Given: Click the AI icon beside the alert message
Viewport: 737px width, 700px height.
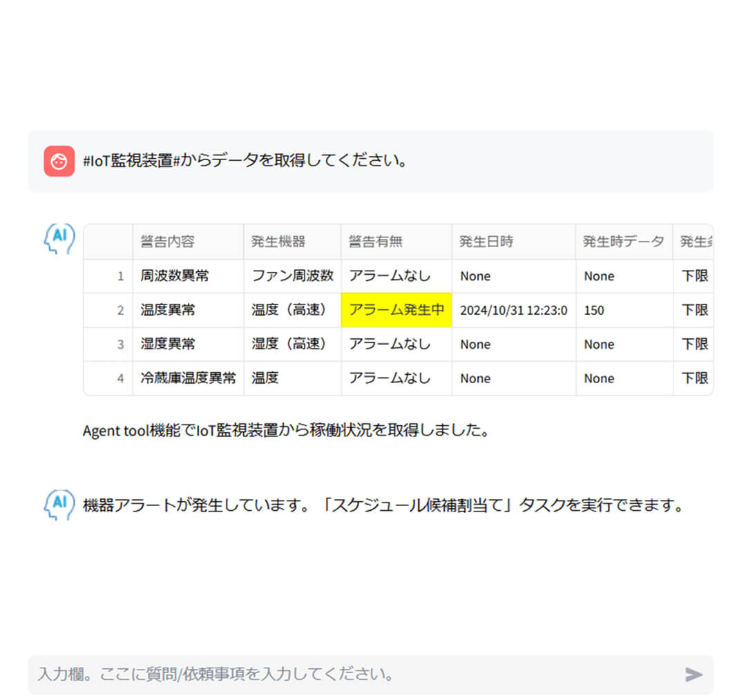Looking at the screenshot, I should coord(59,505).
